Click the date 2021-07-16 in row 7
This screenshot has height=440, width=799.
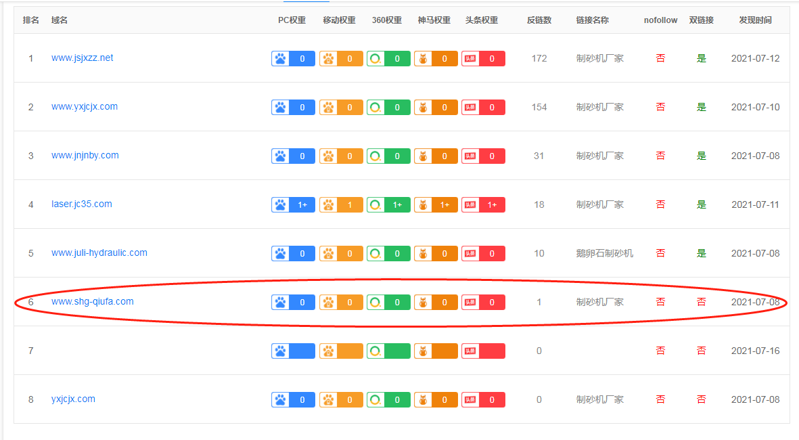(x=755, y=351)
